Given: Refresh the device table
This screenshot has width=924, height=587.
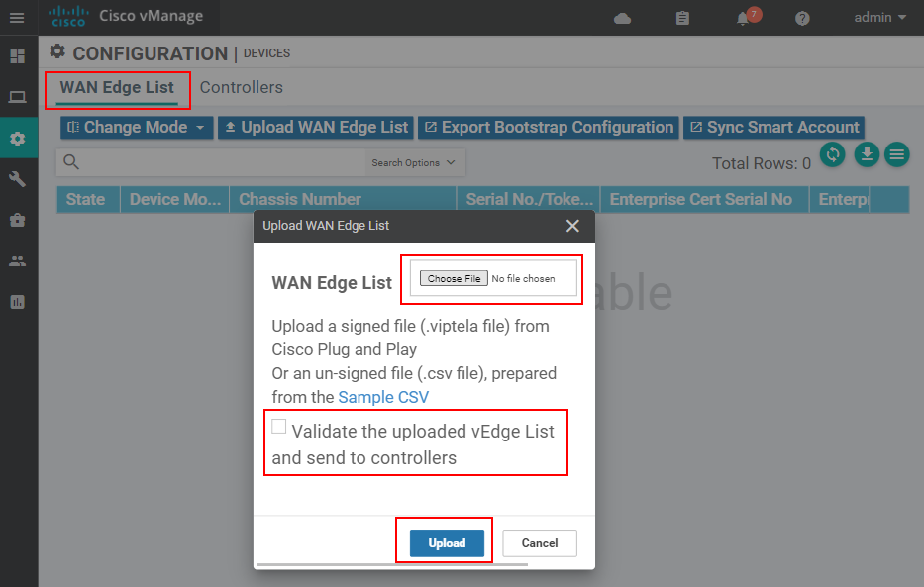Looking at the screenshot, I should [x=832, y=154].
